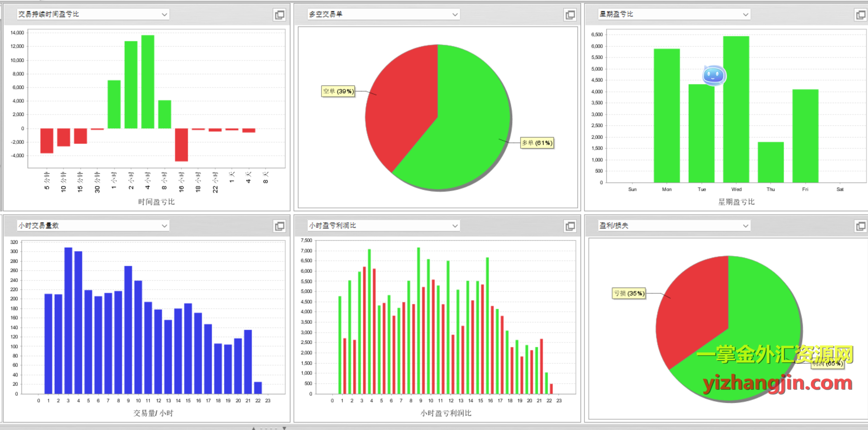
Task: Expand the 小时交易量数 dropdown selector
Action: (164, 226)
